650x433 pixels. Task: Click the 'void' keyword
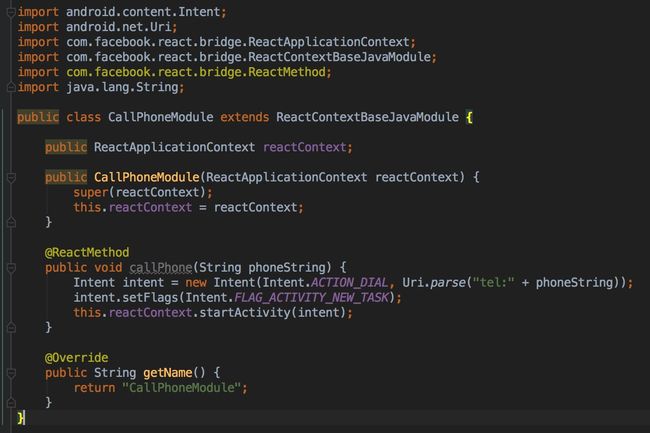108,268
